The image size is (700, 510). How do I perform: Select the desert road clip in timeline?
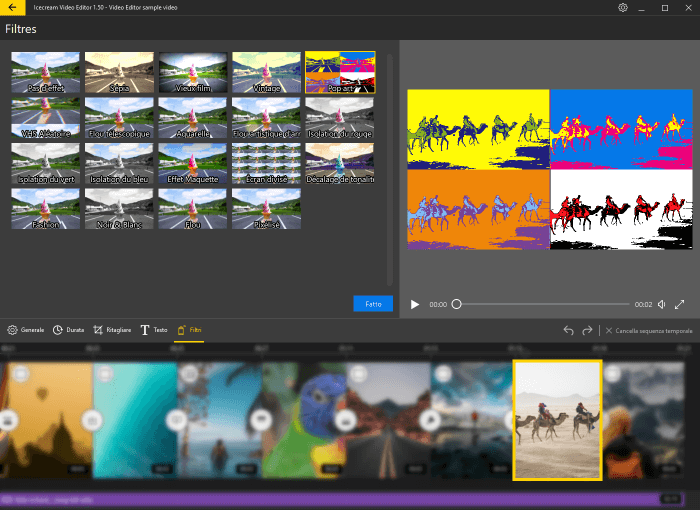(388, 420)
